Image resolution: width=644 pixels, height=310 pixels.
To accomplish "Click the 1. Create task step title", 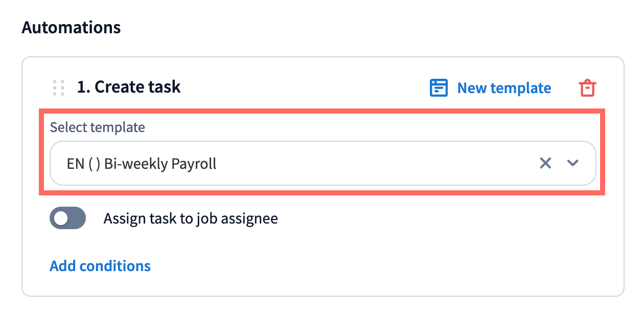I will 129,87.
